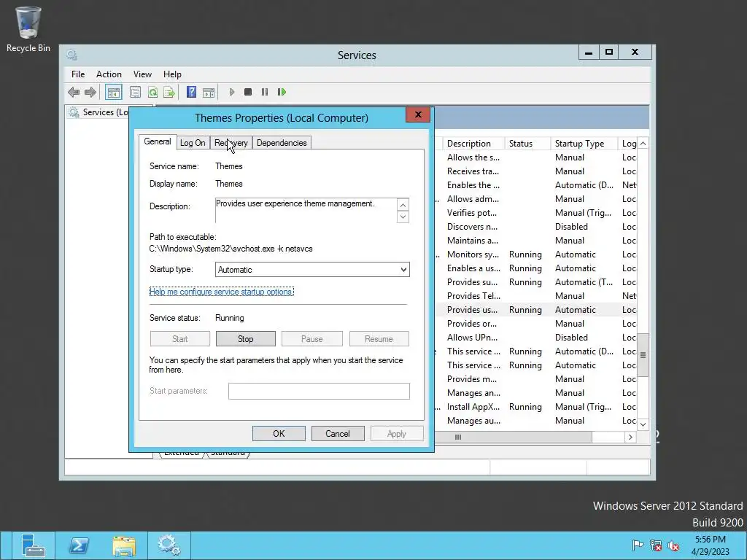Image resolution: width=747 pixels, height=560 pixels.
Task: Click the services list vertical scrollbar thumb
Action: pos(643,355)
